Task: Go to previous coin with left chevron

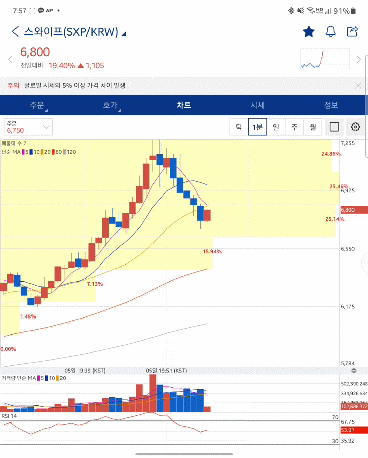Action: coord(10,60)
